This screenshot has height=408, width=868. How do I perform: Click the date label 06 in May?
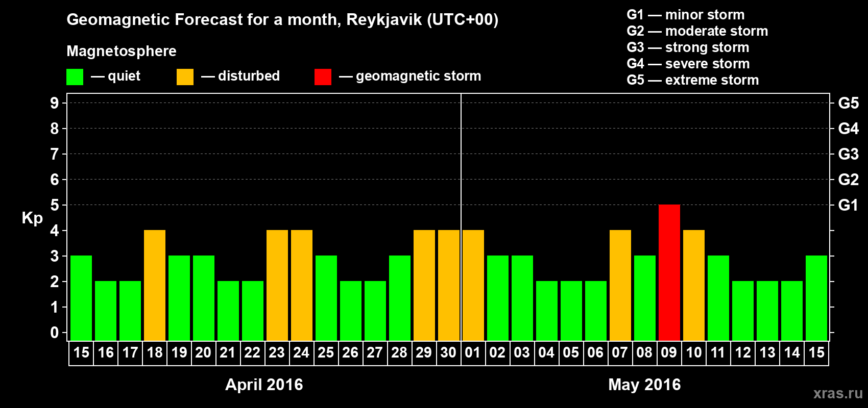(x=595, y=352)
